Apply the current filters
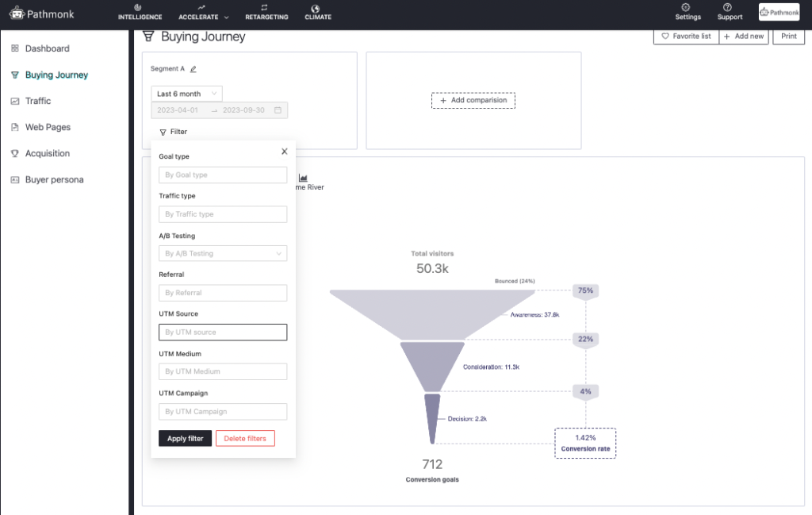 [185, 438]
